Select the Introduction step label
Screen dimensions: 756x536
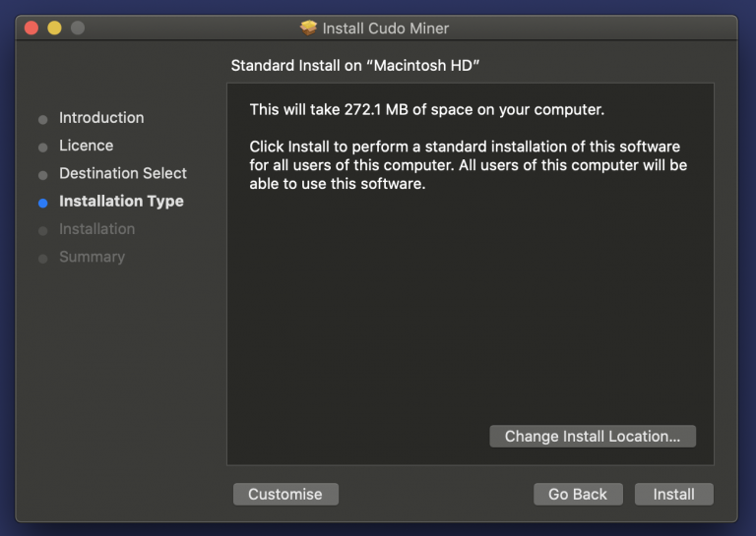pos(101,118)
